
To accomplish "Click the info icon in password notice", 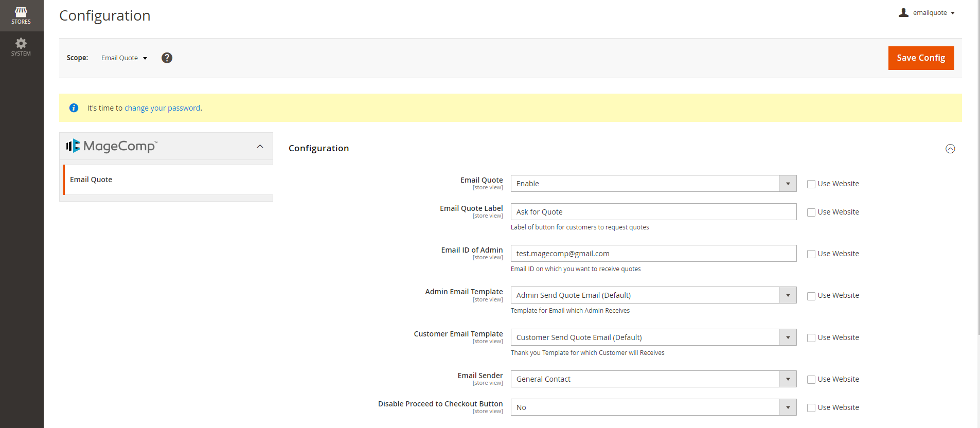I will (x=74, y=108).
